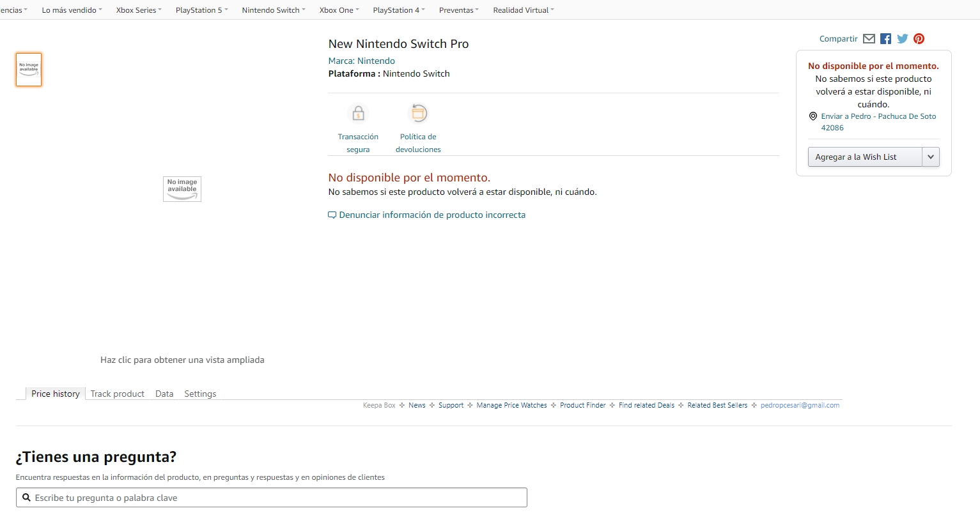
Task: Open the Nintendo Switch menu
Action: tap(274, 10)
